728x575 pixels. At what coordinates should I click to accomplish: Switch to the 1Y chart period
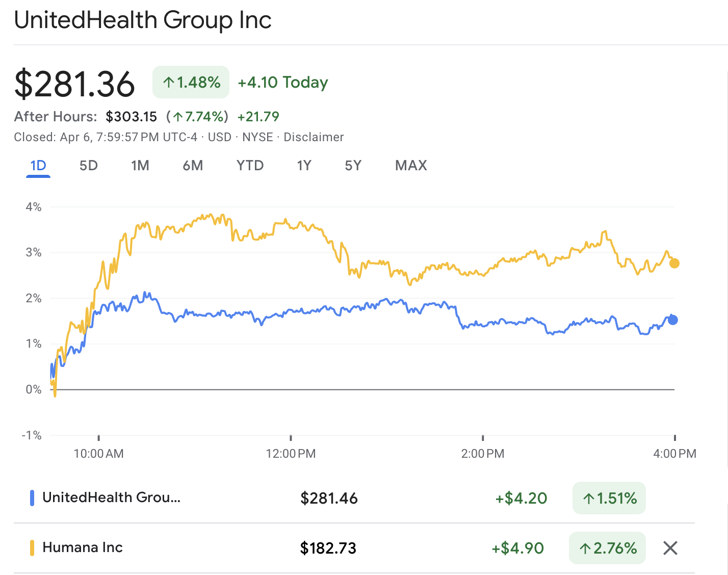[x=303, y=165]
